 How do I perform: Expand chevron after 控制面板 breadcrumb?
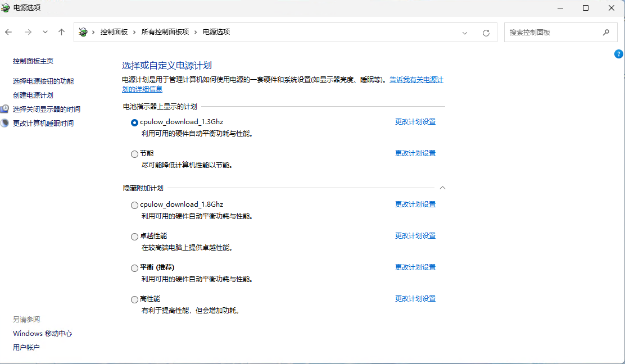(134, 32)
